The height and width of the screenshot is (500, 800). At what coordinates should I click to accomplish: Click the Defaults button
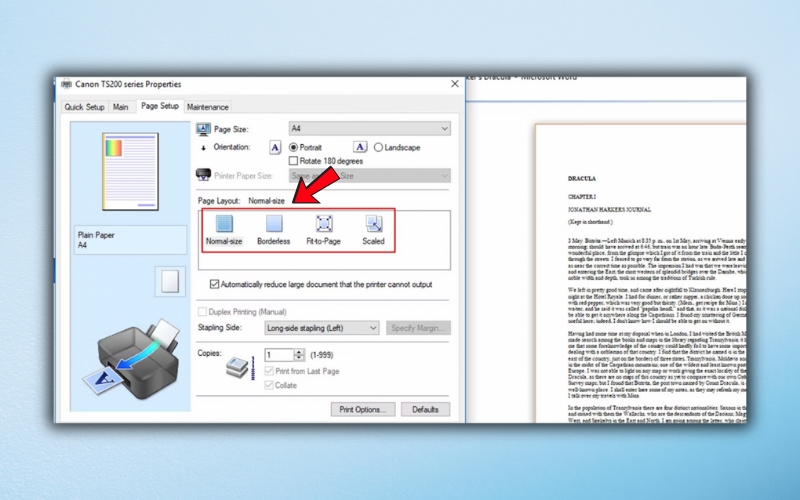[425, 409]
